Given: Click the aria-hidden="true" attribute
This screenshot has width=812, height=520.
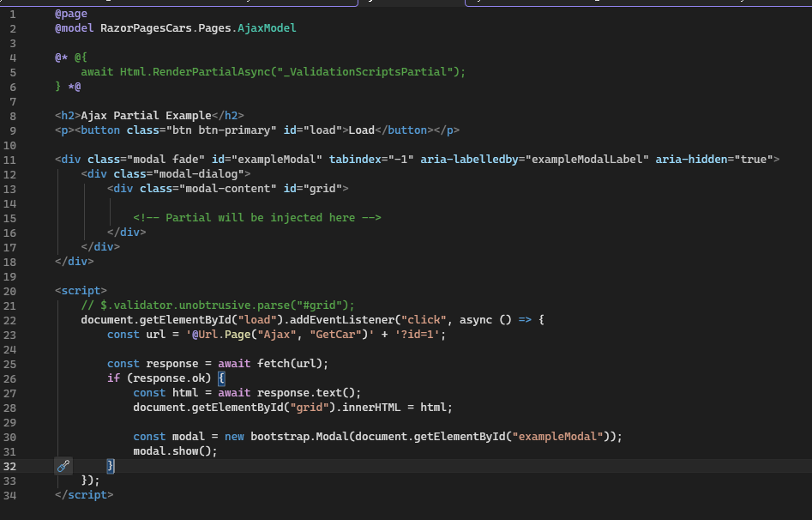Looking at the screenshot, I should click(x=714, y=159).
